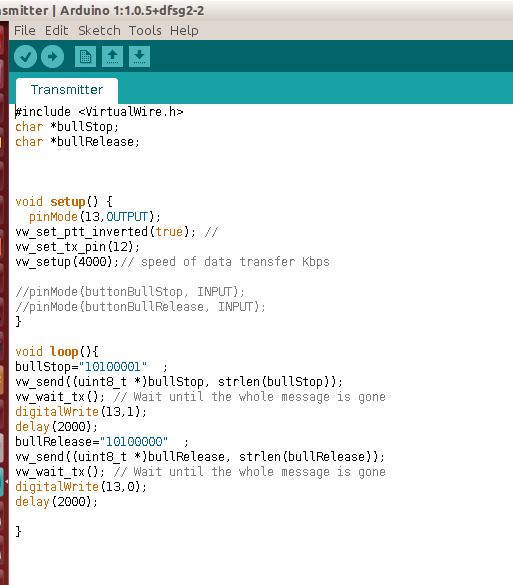The height and width of the screenshot is (585, 513).
Task: Open the Edit menu
Action: point(56,31)
